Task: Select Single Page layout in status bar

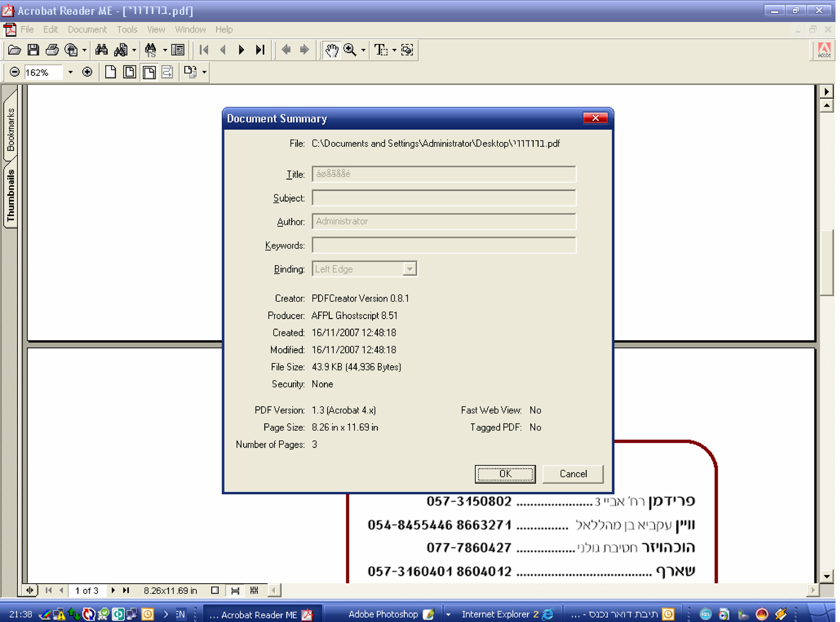Action: pos(215,591)
